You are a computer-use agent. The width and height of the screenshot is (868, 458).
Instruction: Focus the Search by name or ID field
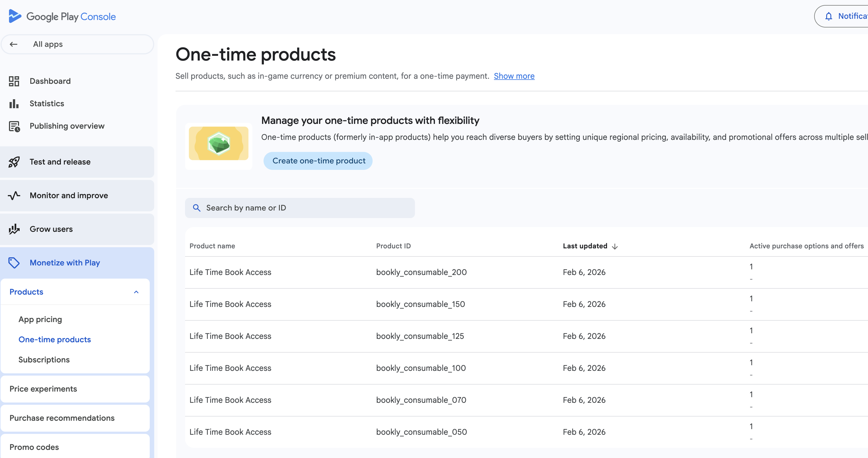pos(300,208)
